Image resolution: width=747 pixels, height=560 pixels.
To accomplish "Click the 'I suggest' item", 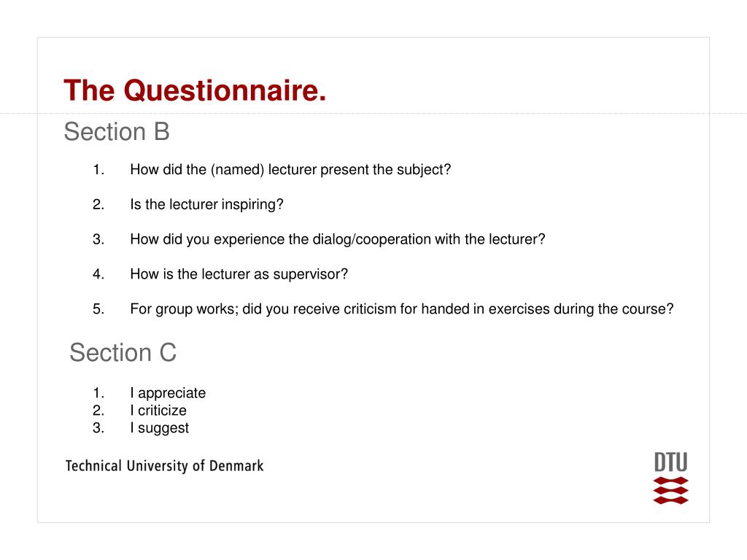I will pyautogui.click(x=160, y=428).
